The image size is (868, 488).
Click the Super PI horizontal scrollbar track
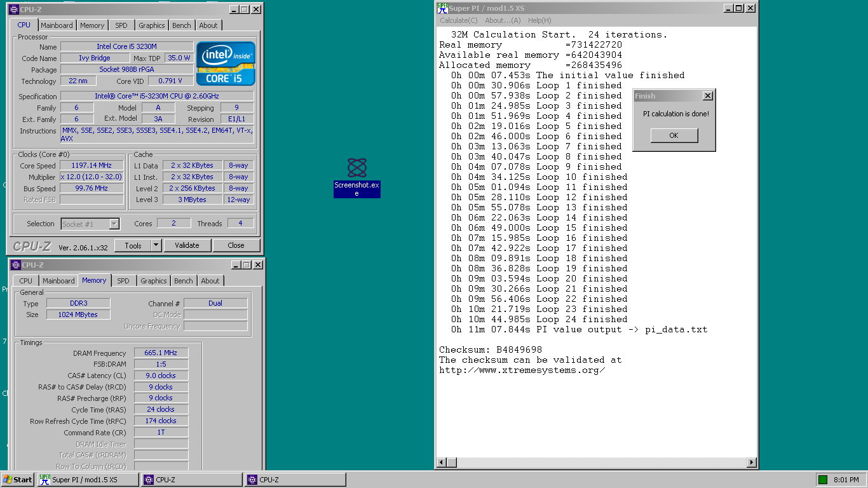click(x=597, y=463)
